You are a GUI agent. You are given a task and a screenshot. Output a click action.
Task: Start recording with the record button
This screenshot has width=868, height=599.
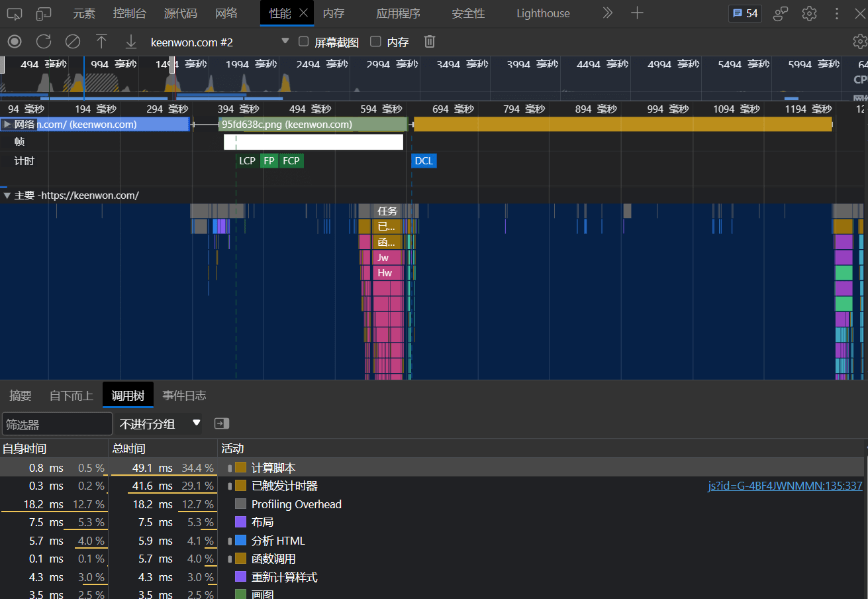(15, 42)
